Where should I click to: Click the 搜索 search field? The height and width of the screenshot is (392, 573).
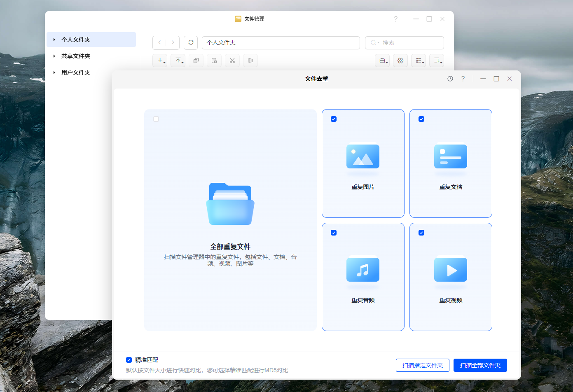coord(405,43)
